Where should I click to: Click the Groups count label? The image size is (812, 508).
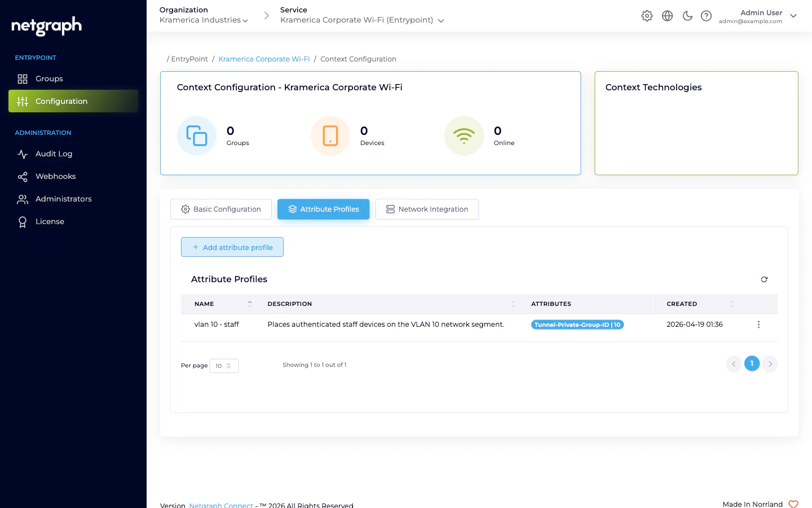(237, 143)
